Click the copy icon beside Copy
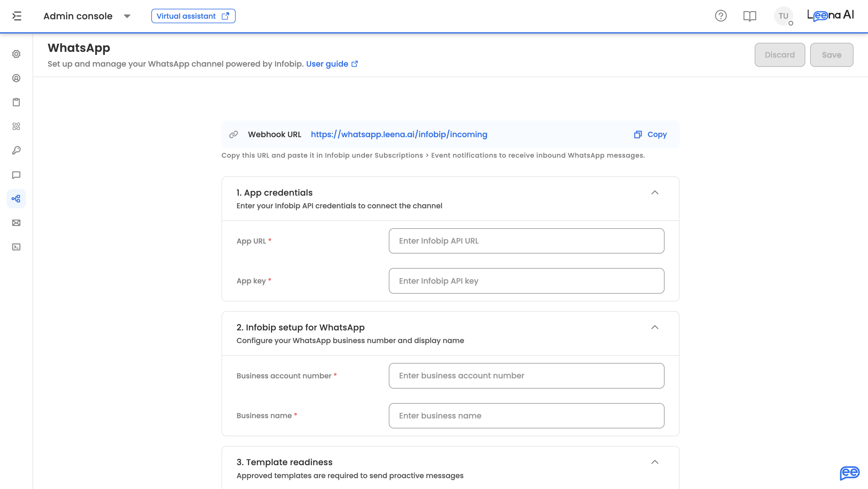The image size is (868, 489). (x=637, y=134)
